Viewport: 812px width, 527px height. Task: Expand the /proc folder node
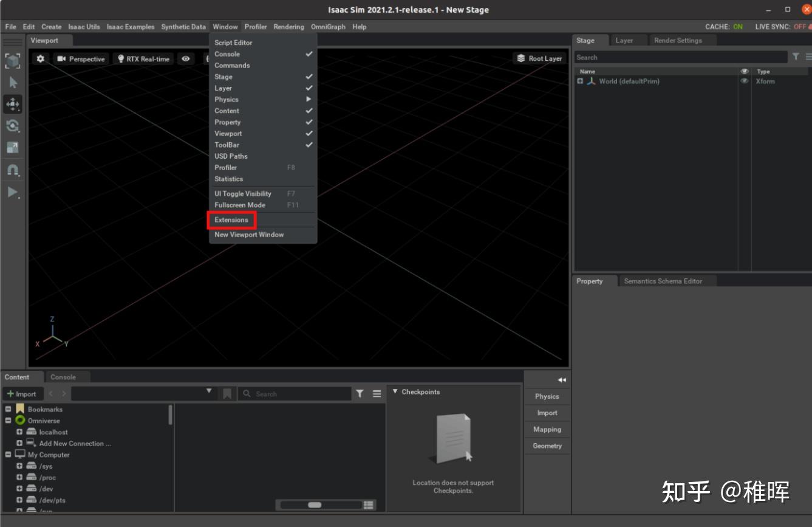click(19, 478)
